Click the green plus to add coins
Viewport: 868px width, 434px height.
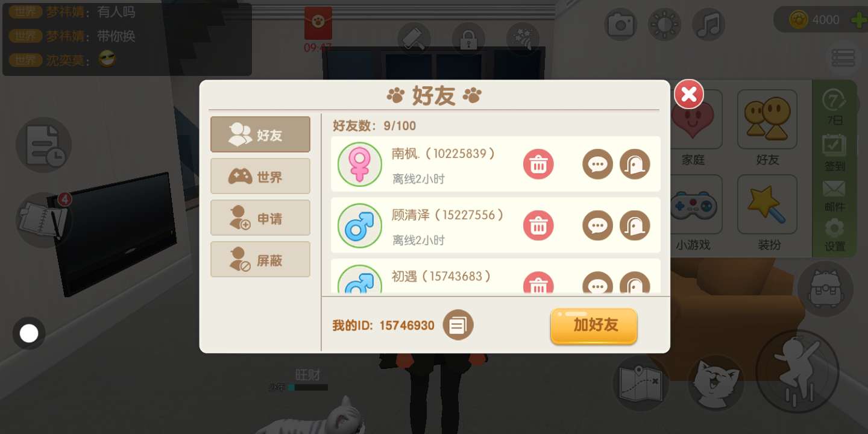click(858, 20)
